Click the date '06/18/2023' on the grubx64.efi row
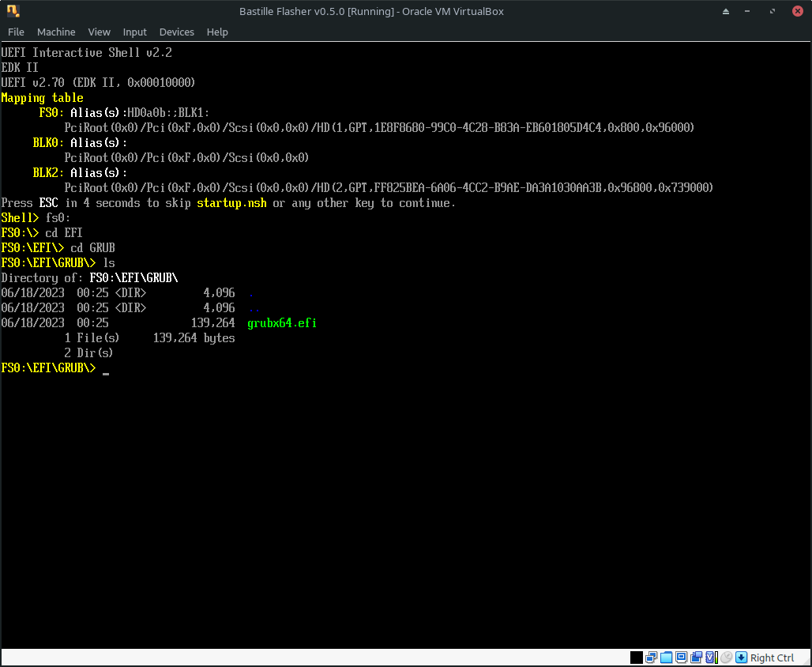The height and width of the screenshot is (667, 812). click(x=32, y=323)
